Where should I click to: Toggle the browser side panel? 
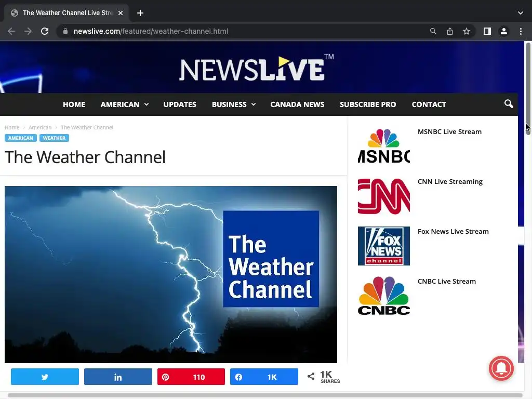point(487,31)
